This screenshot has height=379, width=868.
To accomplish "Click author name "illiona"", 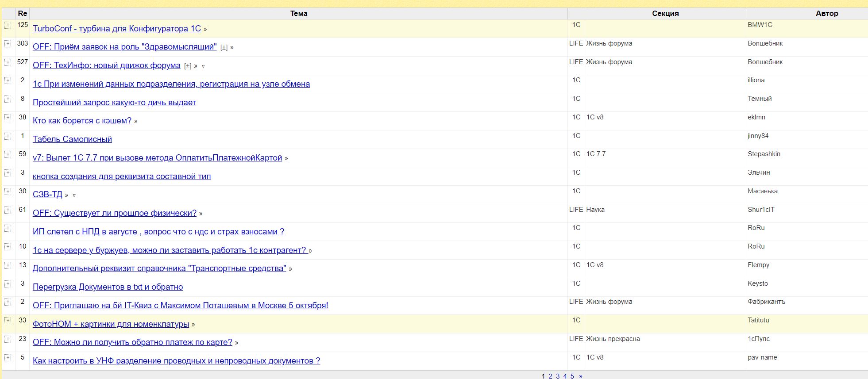I will tap(756, 80).
